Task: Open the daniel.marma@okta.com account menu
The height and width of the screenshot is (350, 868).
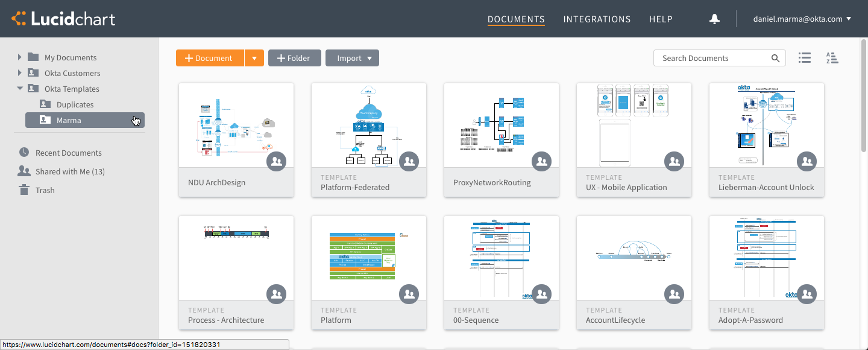Action: [x=802, y=19]
